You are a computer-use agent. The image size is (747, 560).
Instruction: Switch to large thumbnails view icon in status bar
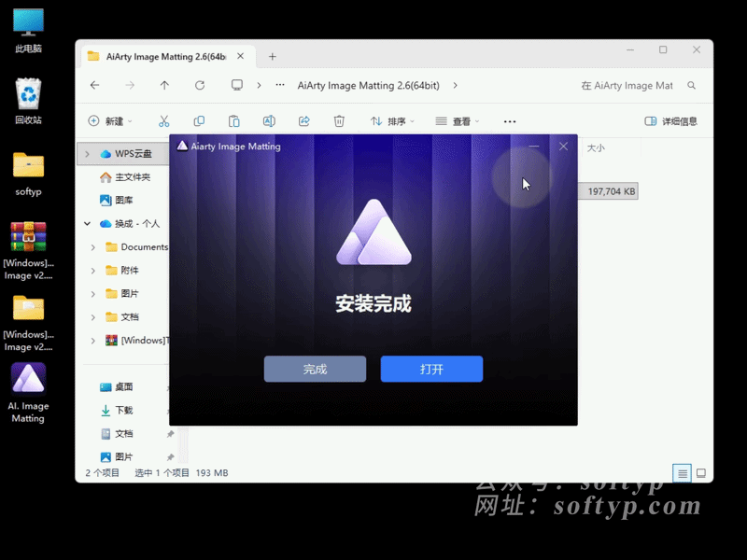(701, 473)
